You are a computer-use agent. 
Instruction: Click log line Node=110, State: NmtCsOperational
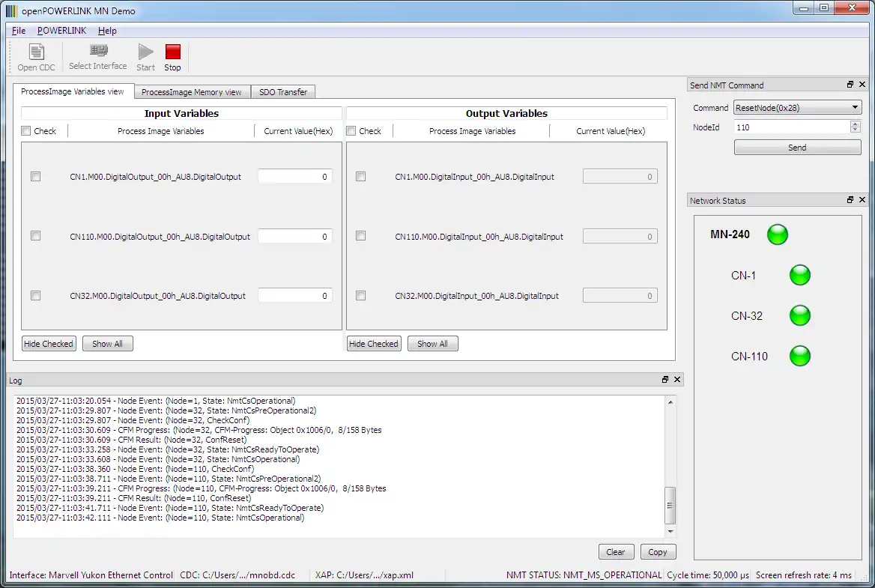(161, 518)
